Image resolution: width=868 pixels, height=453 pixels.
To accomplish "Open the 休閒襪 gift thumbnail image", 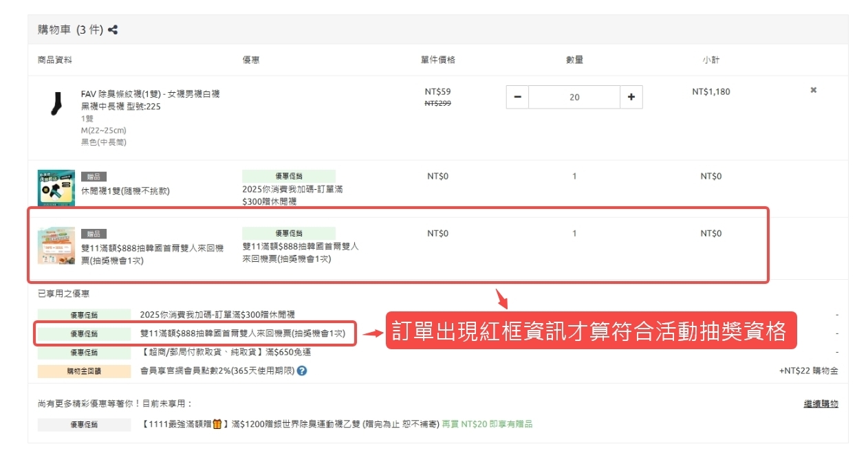I will click(56, 189).
